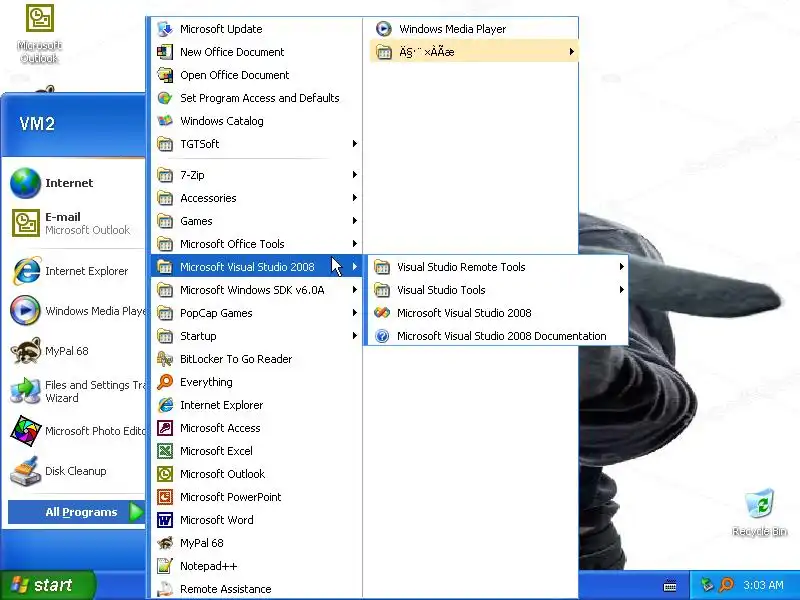Expand the Games submenu arrow
The width and height of the screenshot is (800, 600).
pos(355,221)
